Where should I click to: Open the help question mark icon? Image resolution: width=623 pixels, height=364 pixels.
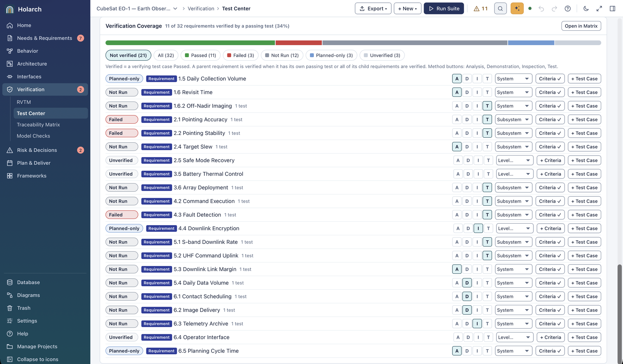[568, 9]
